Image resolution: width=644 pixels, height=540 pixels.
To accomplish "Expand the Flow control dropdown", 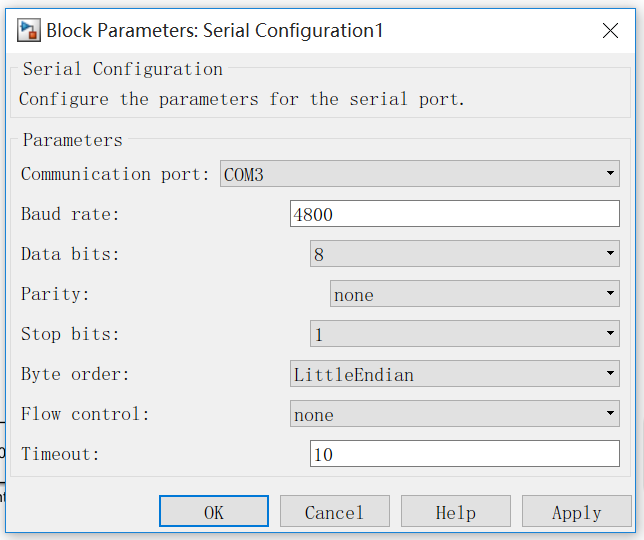I will click(x=455, y=414).
